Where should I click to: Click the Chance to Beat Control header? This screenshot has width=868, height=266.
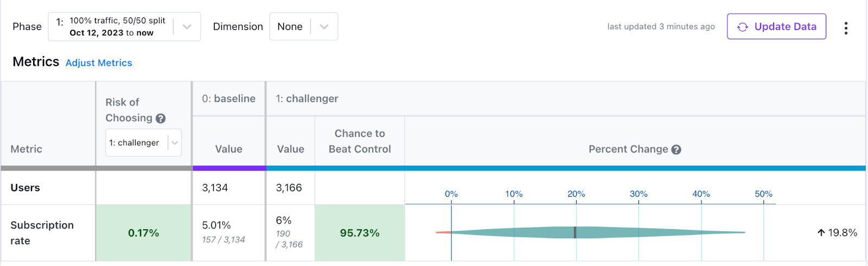click(360, 141)
